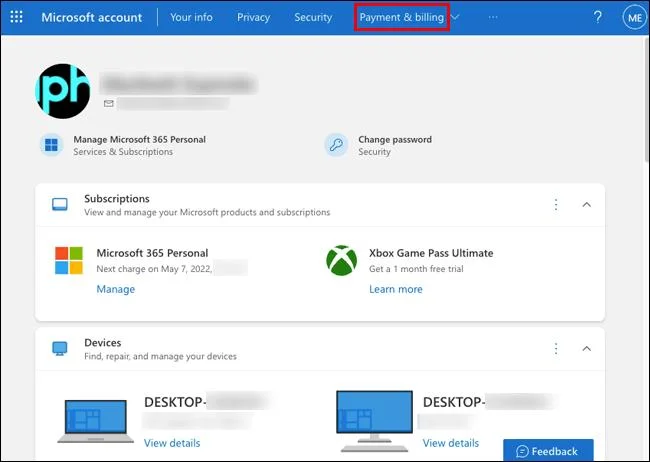The width and height of the screenshot is (650, 462).
Task: Click the key icon for Change password
Action: 336,145
